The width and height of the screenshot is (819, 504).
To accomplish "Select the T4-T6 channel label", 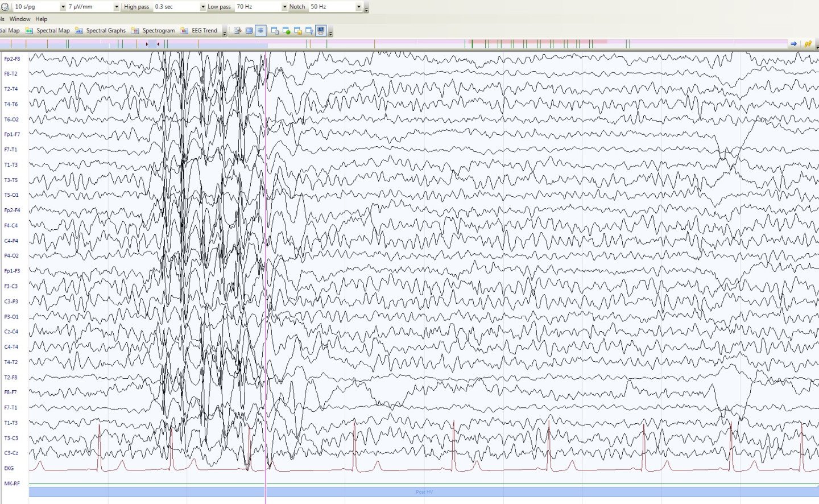I will click(11, 104).
